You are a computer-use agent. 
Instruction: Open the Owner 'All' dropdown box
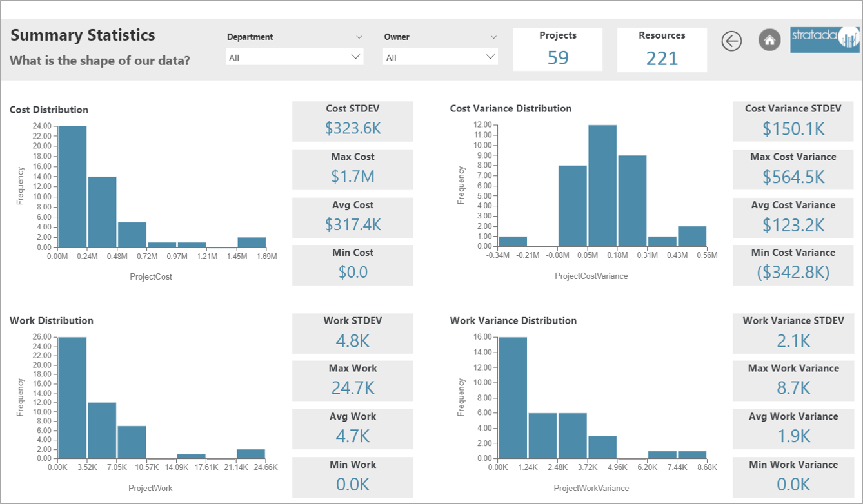[441, 57]
